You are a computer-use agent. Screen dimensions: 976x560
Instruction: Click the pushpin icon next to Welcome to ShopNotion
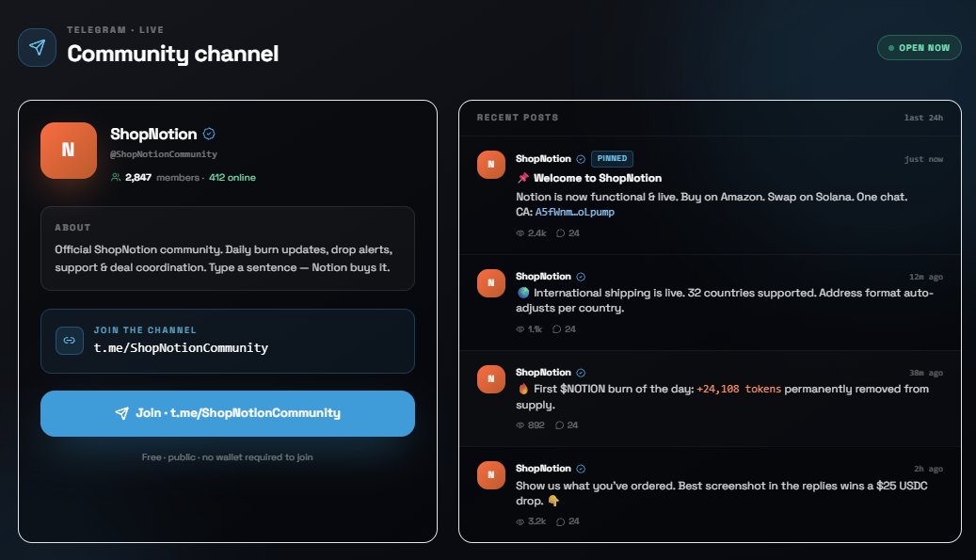[x=523, y=178]
